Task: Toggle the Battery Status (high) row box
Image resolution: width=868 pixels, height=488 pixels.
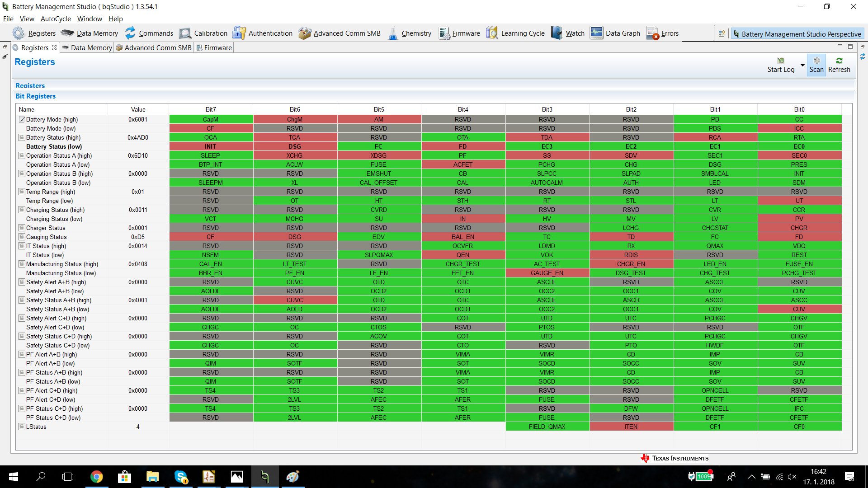Action: (x=21, y=137)
